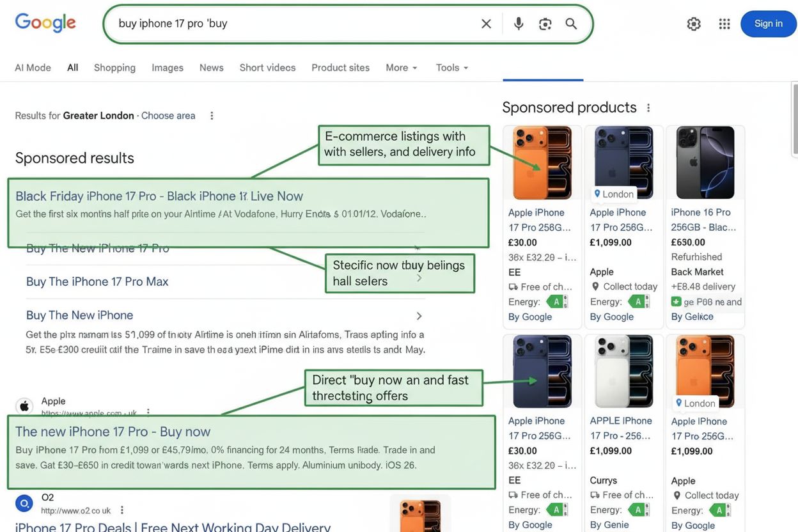Open Google Lens camera search
Screen dimensions: 798x532
545,23
